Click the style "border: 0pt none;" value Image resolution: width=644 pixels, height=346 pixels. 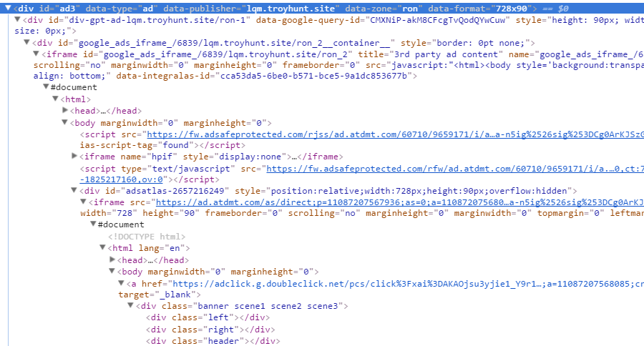(x=477, y=43)
